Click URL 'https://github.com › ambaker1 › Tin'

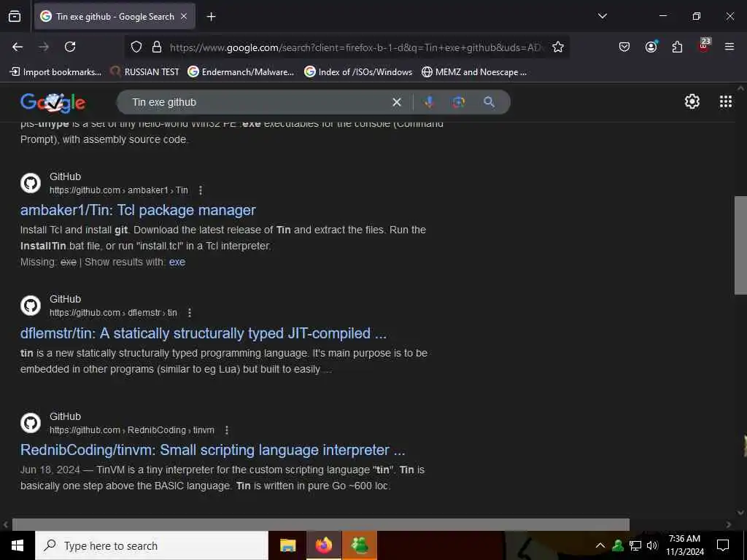(x=119, y=190)
